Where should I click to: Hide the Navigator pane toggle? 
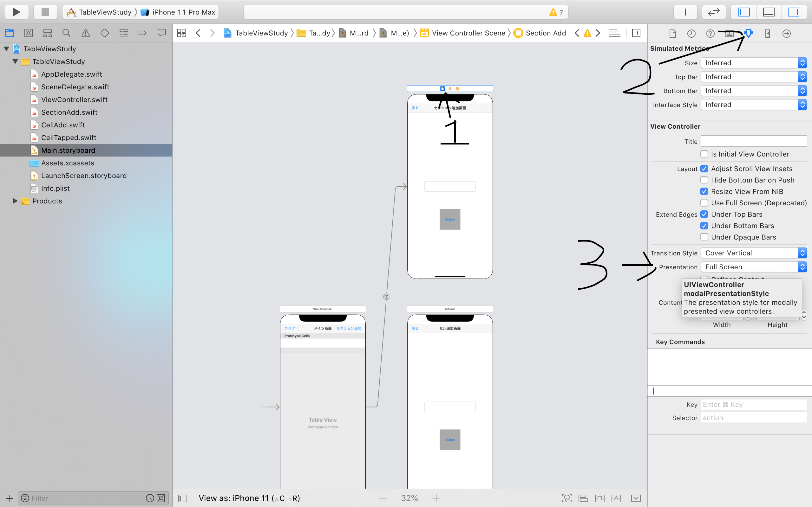pos(744,12)
